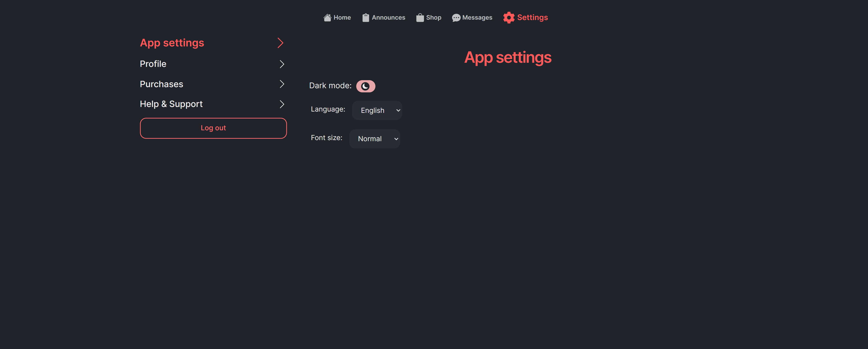Open Purchases settings section
This screenshot has height=349, width=868.
point(161,84)
